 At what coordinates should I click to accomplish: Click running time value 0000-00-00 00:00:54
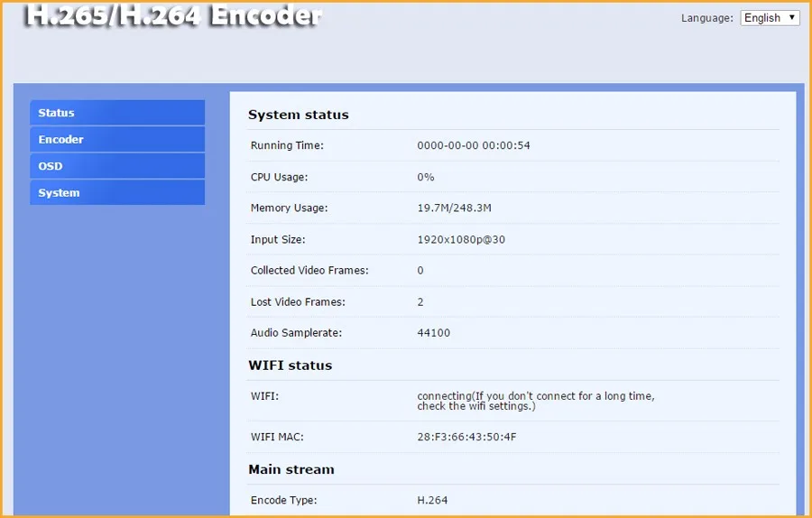click(474, 145)
